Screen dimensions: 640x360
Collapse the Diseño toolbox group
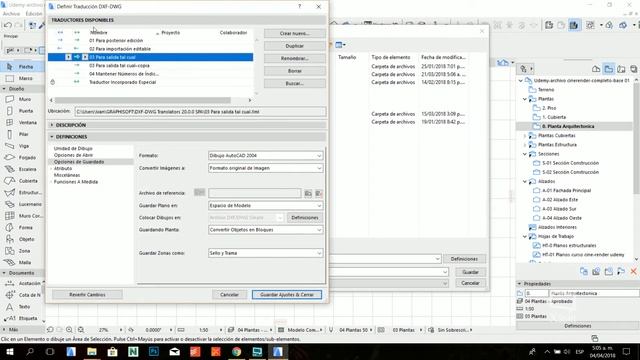4,89
